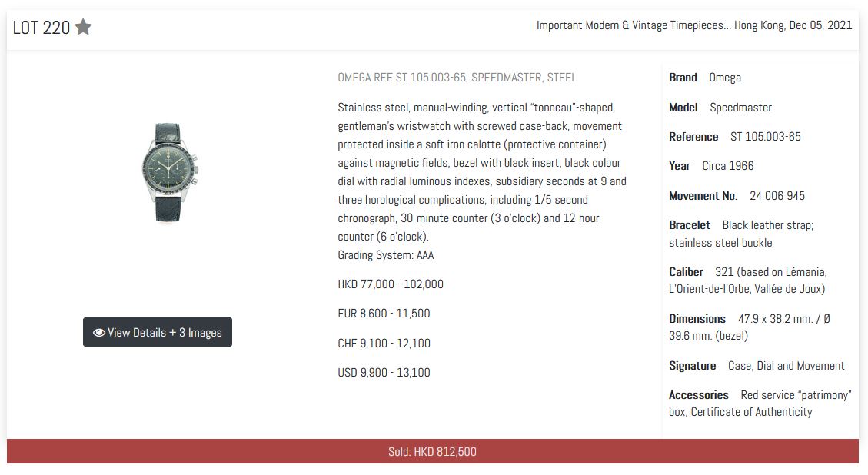
Task: Click the Movement No. 24 006 945
Action: 777,196
